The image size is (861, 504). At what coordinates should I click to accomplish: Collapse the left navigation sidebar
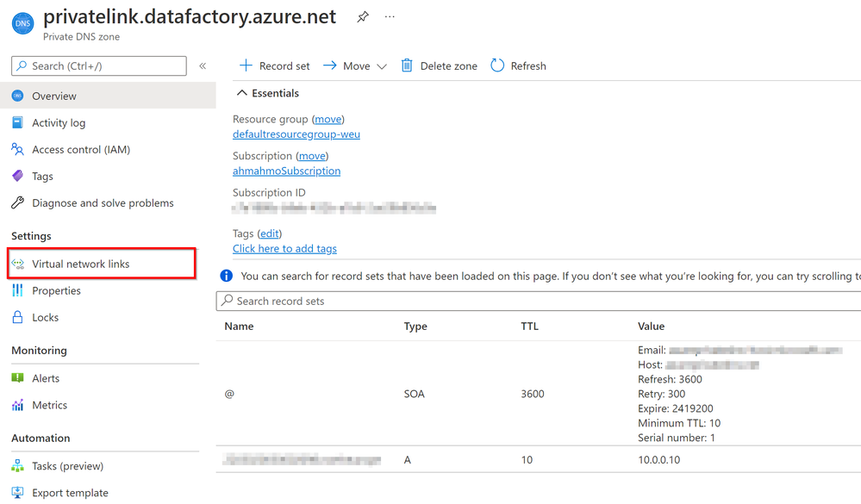click(x=203, y=65)
